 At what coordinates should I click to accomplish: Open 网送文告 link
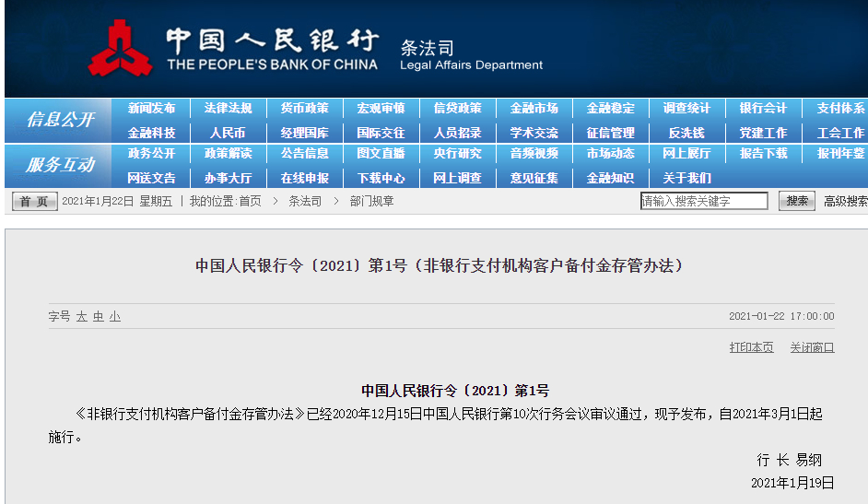tap(151, 178)
